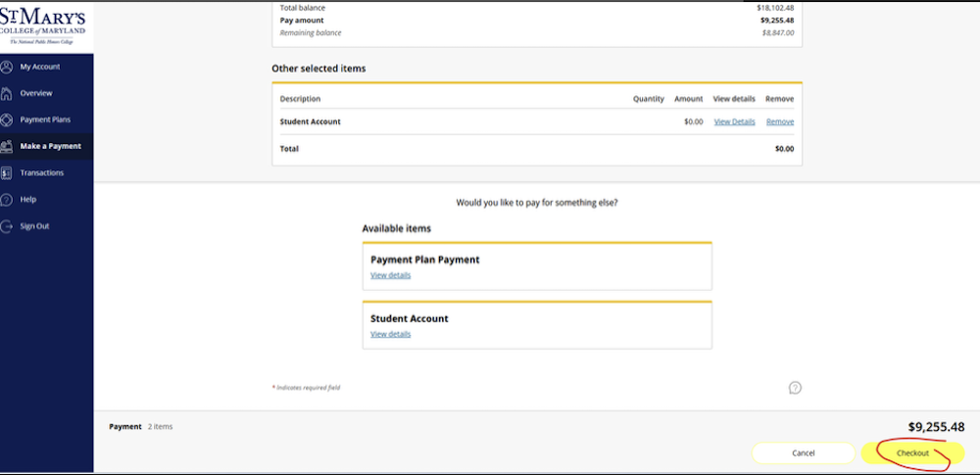Open My Account menu item

pos(40,67)
